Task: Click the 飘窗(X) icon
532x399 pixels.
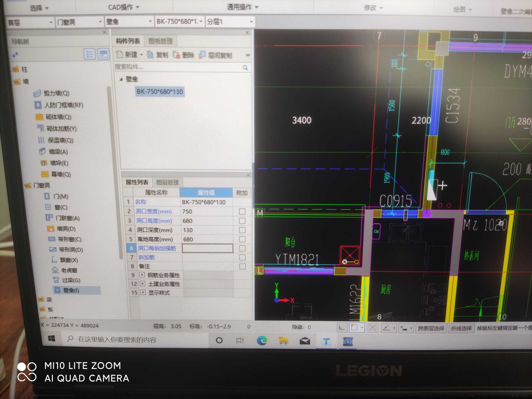Action: [54, 260]
